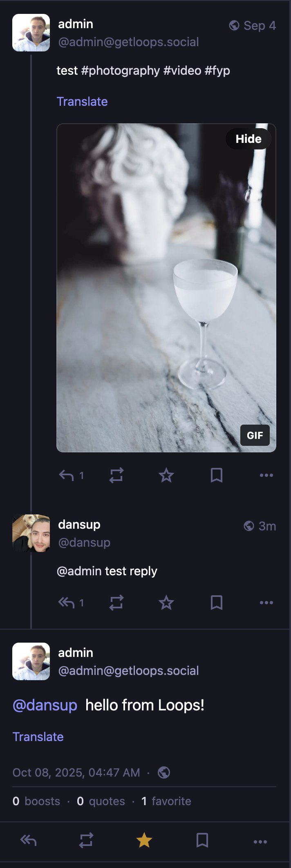
Task: Hide the GIF media attachment
Action: 248,139
